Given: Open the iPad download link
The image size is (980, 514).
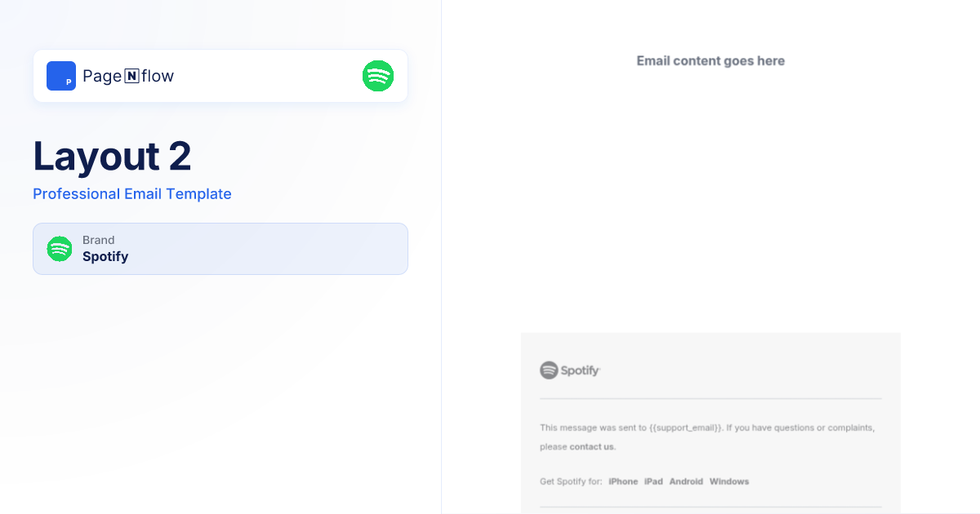Looking at the screenshot, I should click(653, 481).
